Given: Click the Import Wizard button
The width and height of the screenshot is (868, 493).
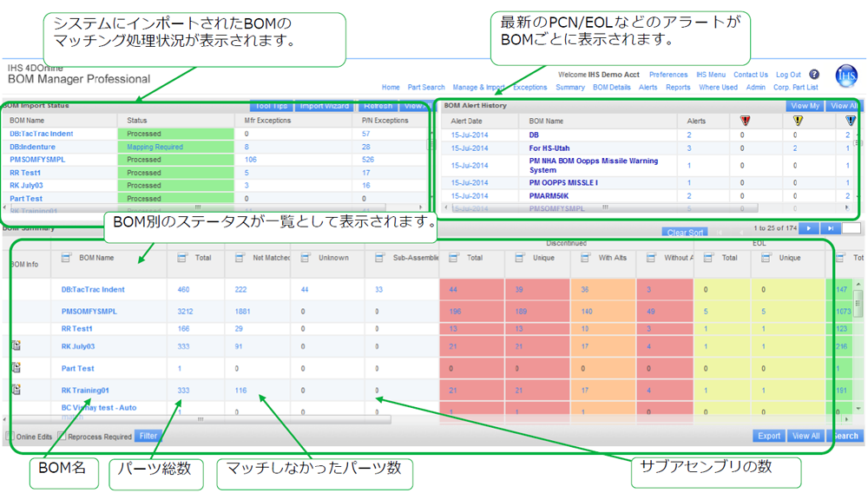Looking at the screenshot, I should tap(325, 106).
